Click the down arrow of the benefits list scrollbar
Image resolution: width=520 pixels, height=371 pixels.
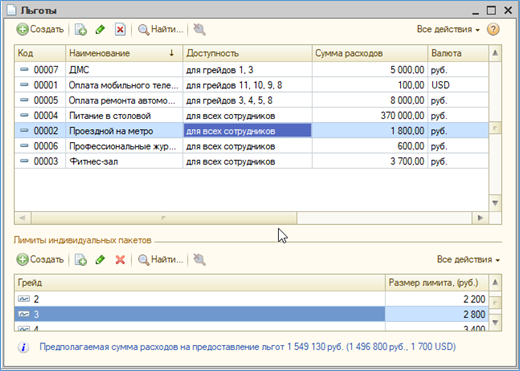click(x=495, y=203)
